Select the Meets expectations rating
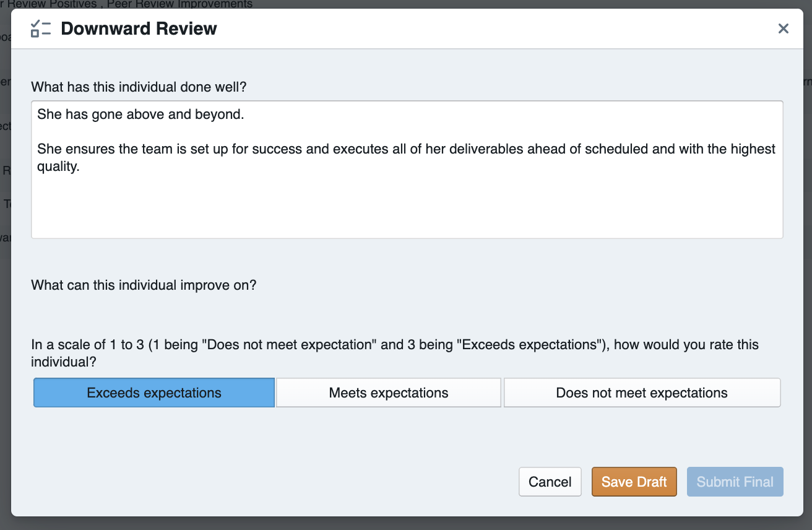The image size is (812, 530). click(388, 393)
